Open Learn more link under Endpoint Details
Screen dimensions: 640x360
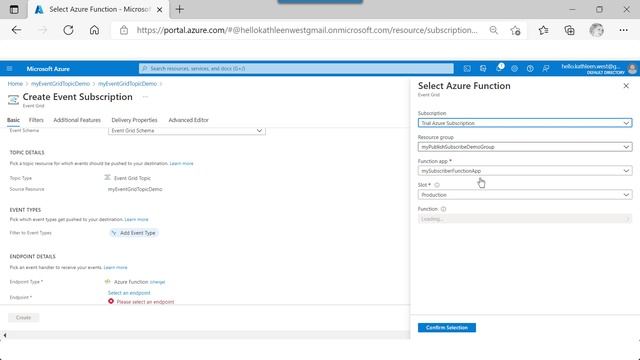click(116, 267)
